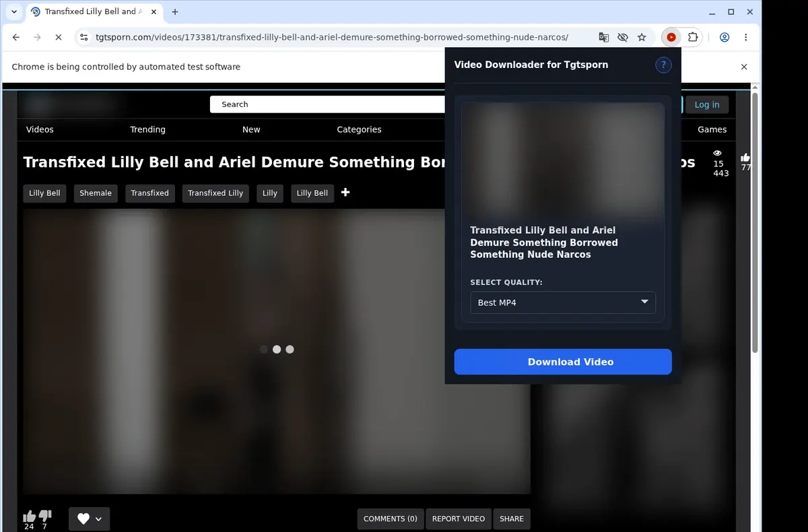Click the red video downloader extension icon
The width and height of the screenshot is (808, 532).
pyautogui.click(x=671, y=38)
